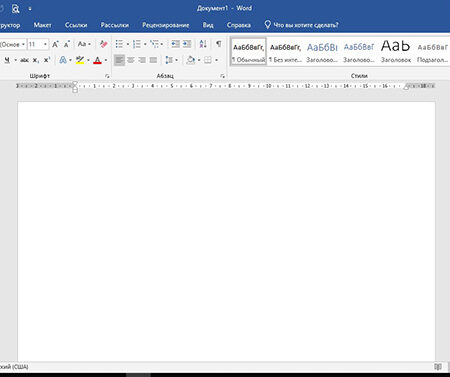The width and height of the screenshot is (450, 377).
Task: Click the text effects icon
Action: click(x=63, y=60)
